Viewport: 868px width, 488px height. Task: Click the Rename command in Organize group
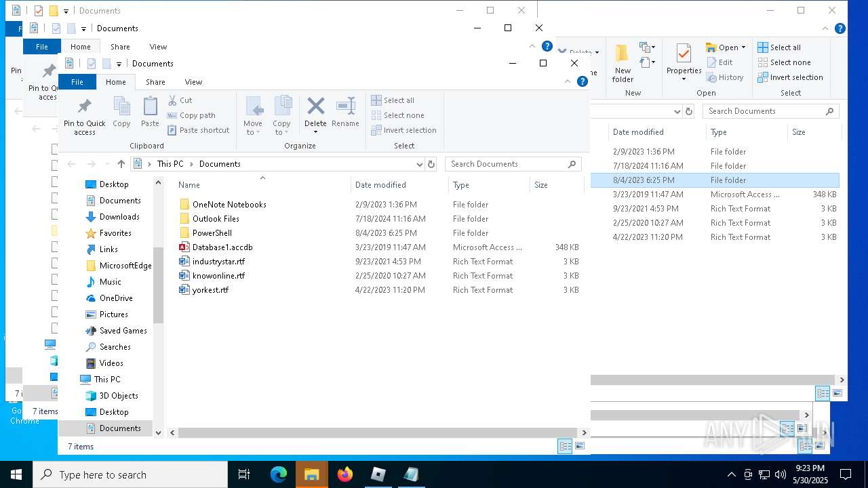pos(345,112)
